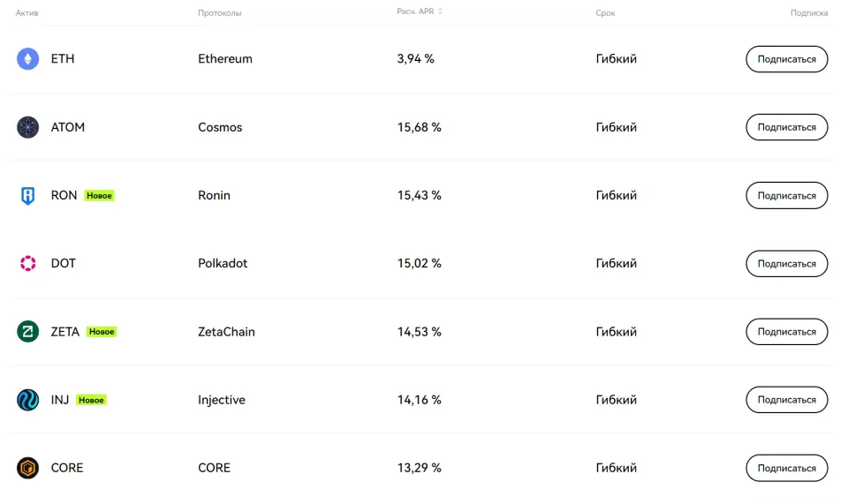
Task: Subscribe to ETH staking with Подписаться
Action: pyautogui.click(x=786, y=59)
